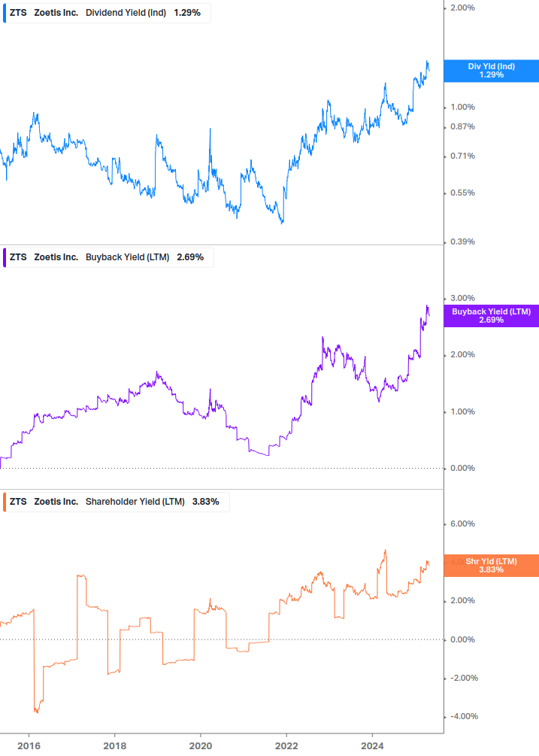This screenshot has width=539, height=756.
Task: Click ZTS ticker in the buyback yield legend
Action: [18, 257]
